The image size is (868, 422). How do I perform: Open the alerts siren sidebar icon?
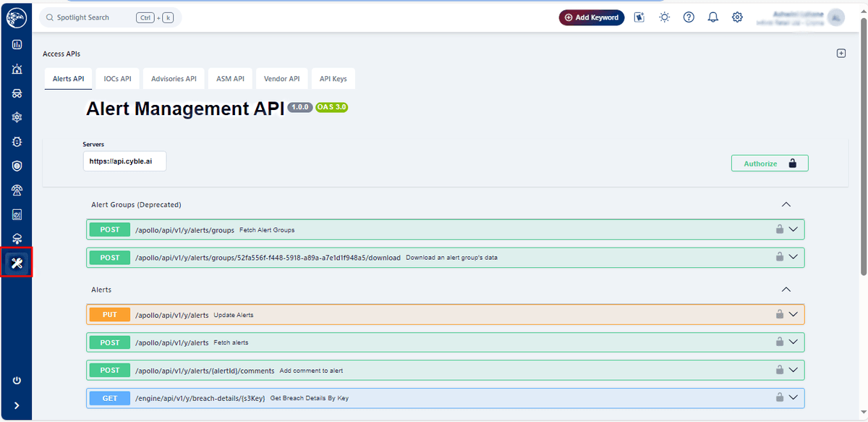17,69
